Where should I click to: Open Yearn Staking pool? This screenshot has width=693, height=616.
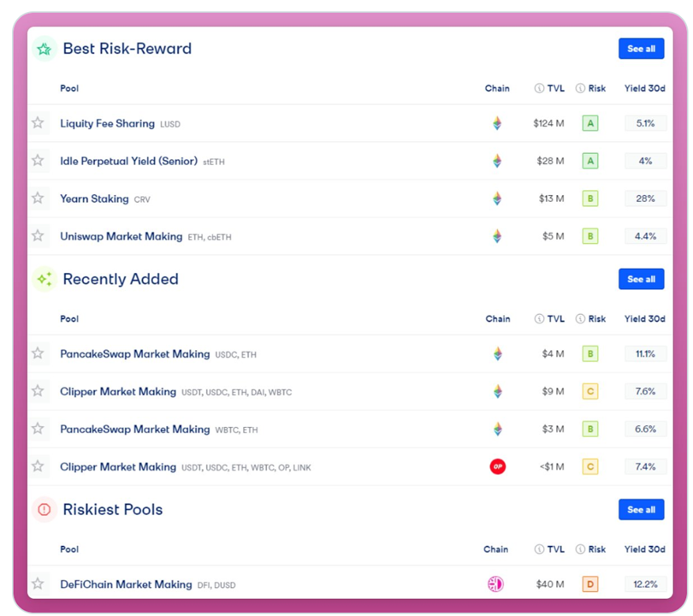pyautogui.click(x=94, y=198)
